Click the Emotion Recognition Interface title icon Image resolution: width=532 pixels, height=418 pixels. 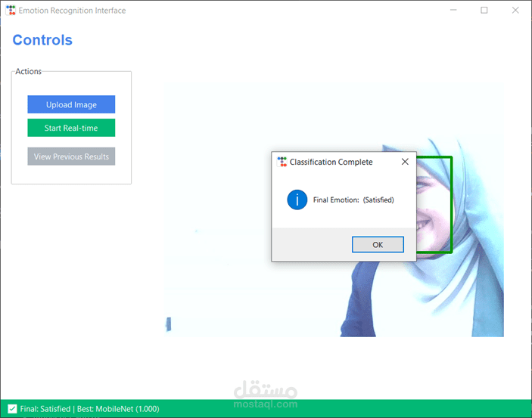click(x=11, y=11)
